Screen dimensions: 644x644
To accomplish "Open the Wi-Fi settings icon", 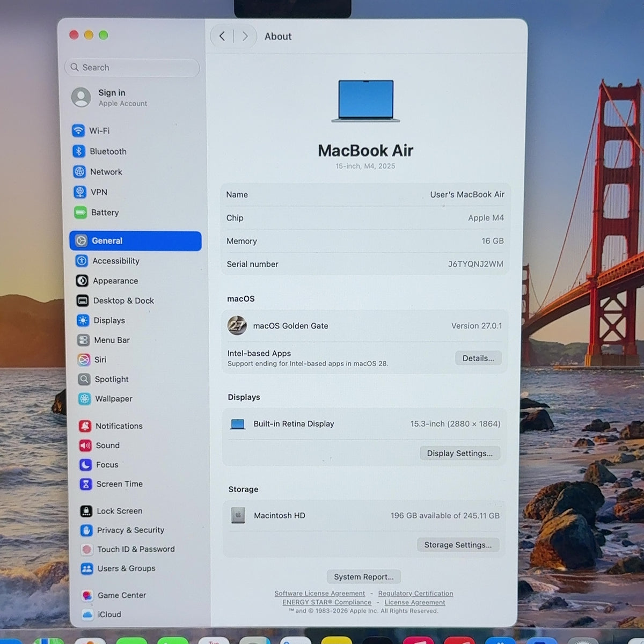I will [78, 130].
